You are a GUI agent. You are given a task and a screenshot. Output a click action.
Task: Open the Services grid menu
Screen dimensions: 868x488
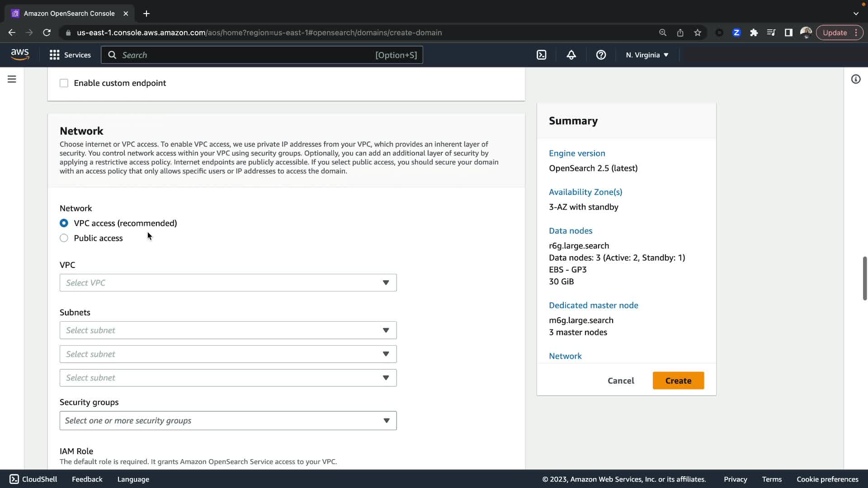(x=70, y=55)
